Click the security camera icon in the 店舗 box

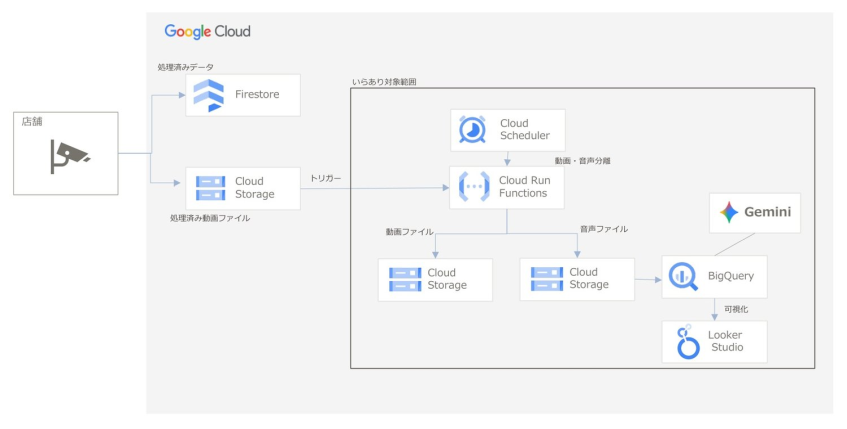click(x=70, y=155)
